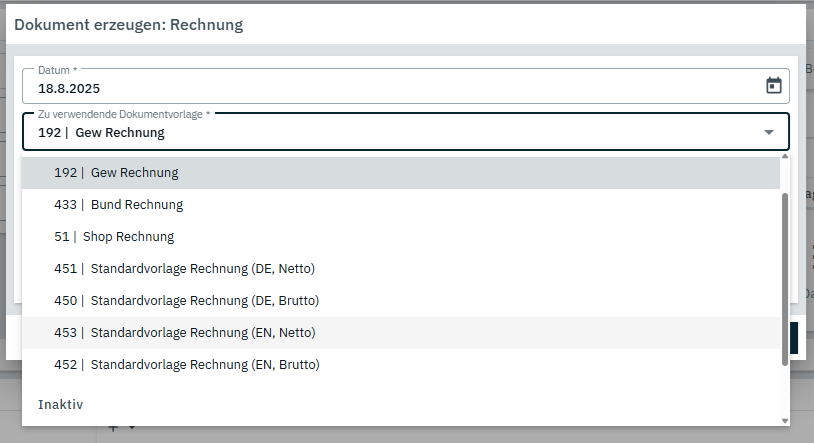Click the Dokumentvorlage combo box field
The height and width of the screenshot is (443, 814).
click(x=390, y=132)
